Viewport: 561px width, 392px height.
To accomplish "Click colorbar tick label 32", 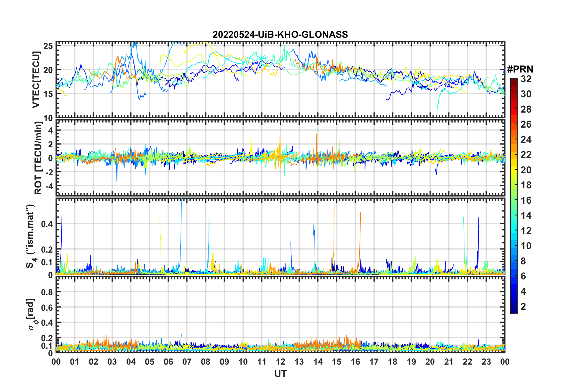I will [526, 79].
